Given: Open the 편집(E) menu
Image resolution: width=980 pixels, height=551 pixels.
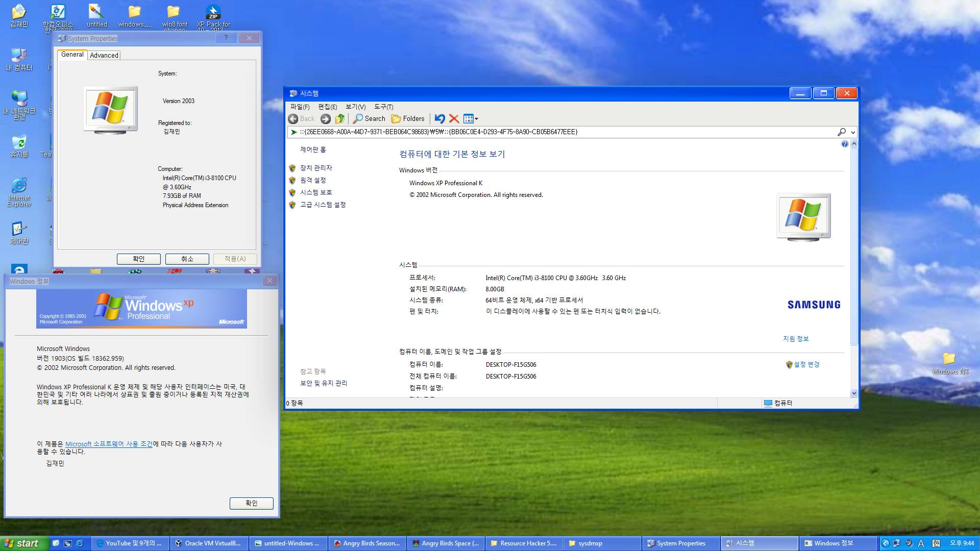Looking at the screenshot, I should click(327, 107).
